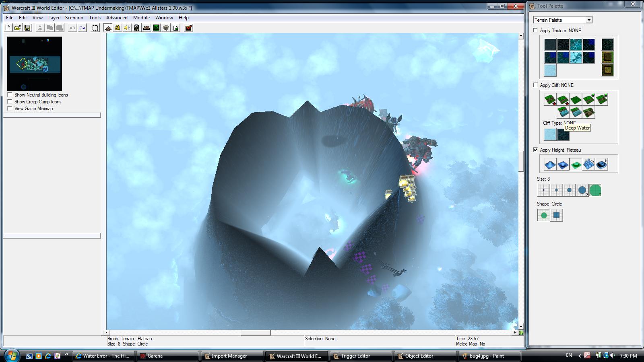The image size is (644, 362).
Task: Enable Show Creep Camp Icons
Action: [10, 101]
